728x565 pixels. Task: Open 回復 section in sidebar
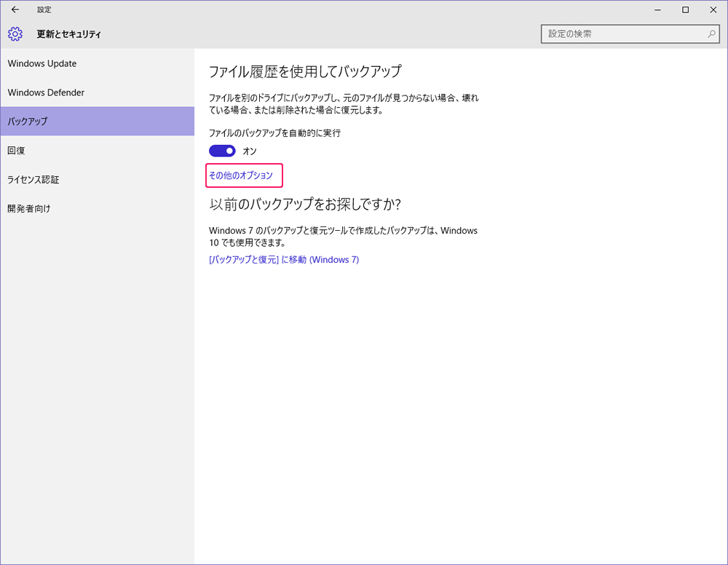[98, 151]
